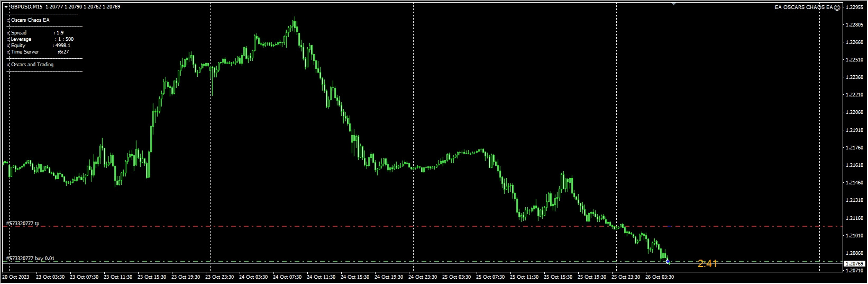
Task: Click the '24 Oct 07:30' time axis label
Action: tap(287, 277)
